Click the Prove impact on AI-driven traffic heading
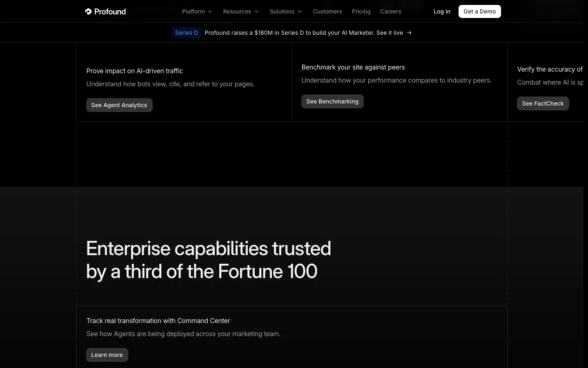This screenshot has height=368, width=588. [135, 71]
